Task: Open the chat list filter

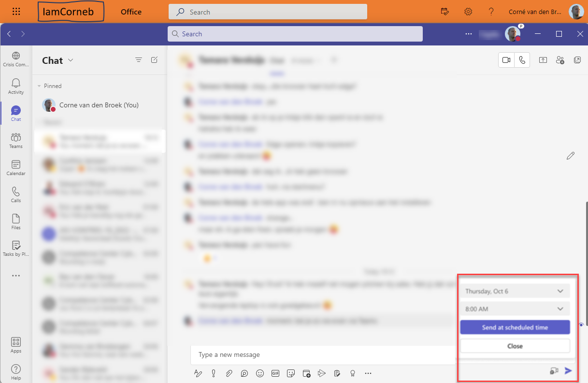Action: click(139, 60)
